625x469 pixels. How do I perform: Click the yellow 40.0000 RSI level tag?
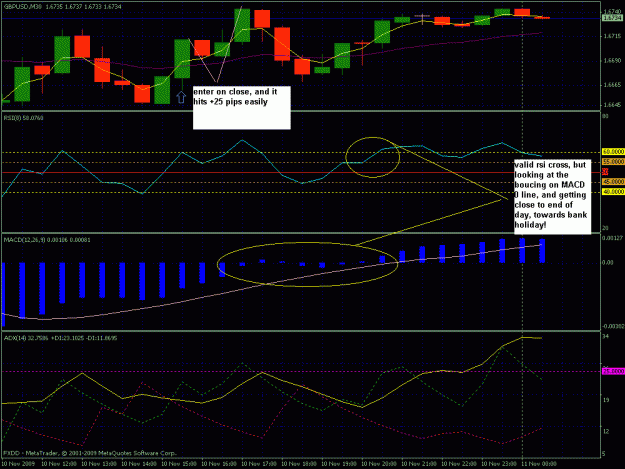coord(613,192)
